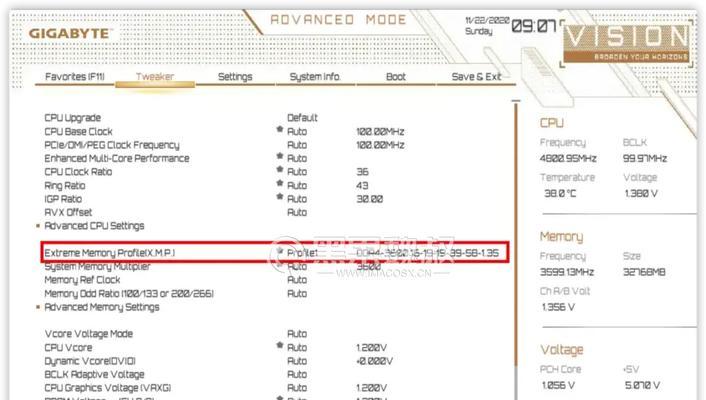The image size is (706, 400).
Task: Open CPU Base Clock Auto value
Action: 297,132
